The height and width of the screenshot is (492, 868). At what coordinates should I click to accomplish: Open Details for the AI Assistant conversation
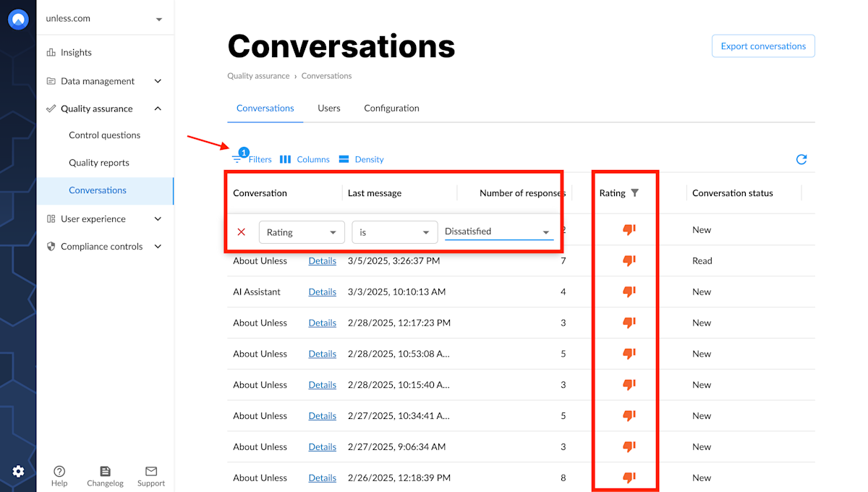point(322,292)
